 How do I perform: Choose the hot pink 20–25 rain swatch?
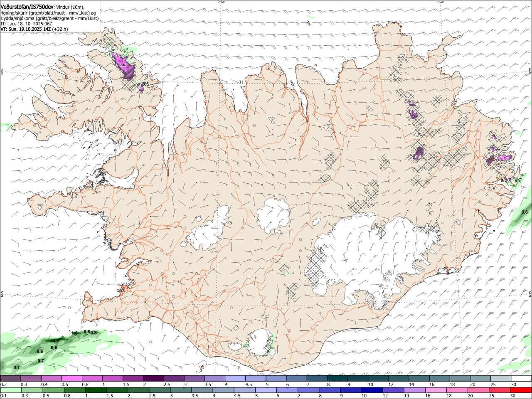coord(478,390)
